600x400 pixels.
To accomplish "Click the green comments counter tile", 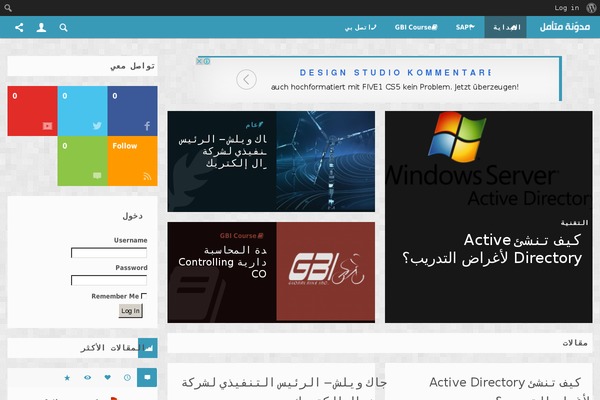I will point(82,161).
